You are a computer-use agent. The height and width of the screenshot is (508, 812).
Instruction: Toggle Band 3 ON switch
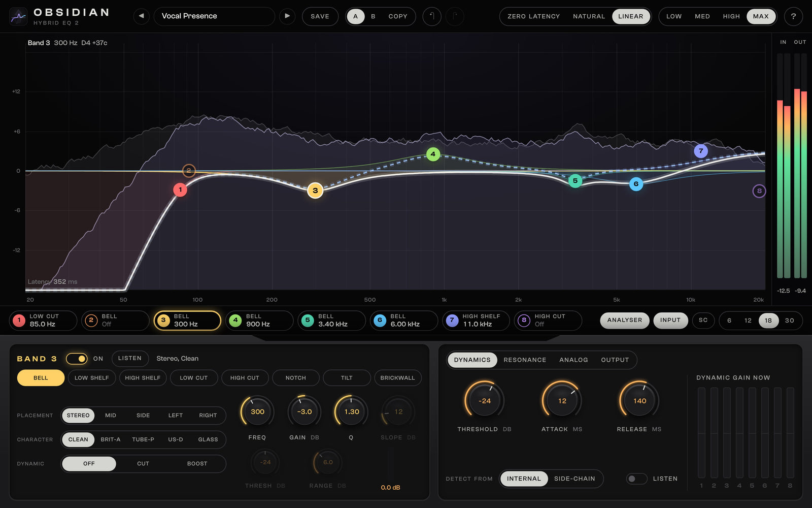77,359
